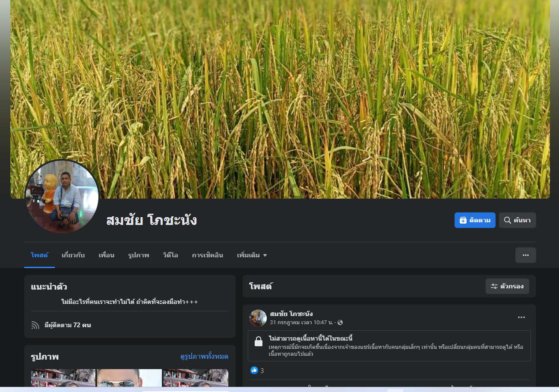559x392 pixels.
Task: Click the small author avatar in post
Action: 258,318
